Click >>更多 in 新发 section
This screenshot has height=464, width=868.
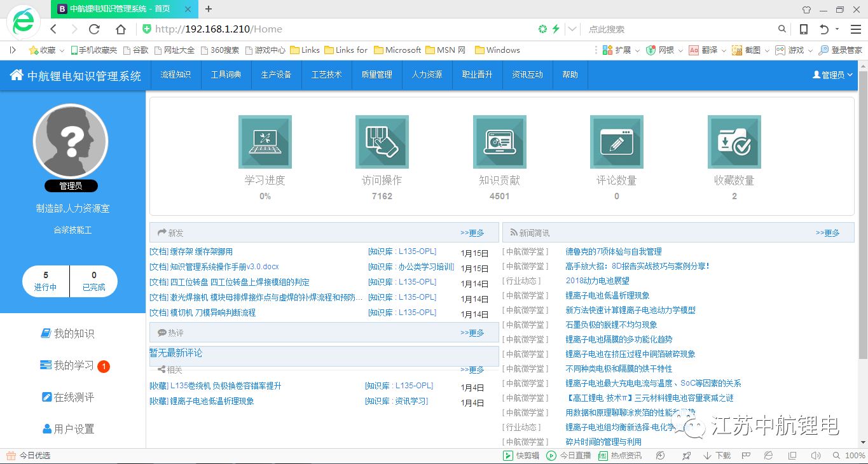tap(472, 233)
